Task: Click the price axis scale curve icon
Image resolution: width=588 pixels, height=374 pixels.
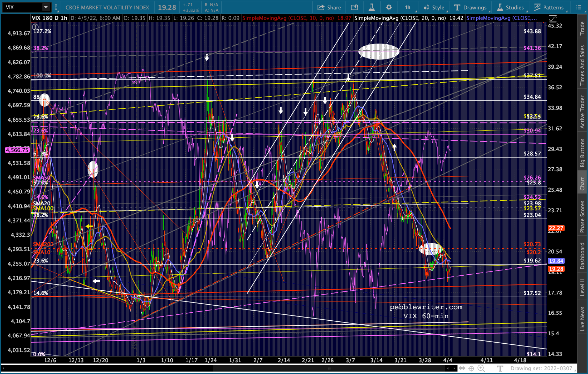Action: tap(553, 18)
